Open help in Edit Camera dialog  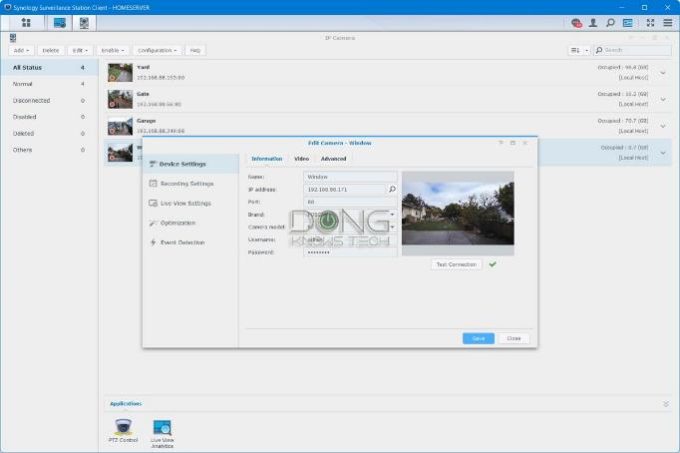(x=500, y=143)
